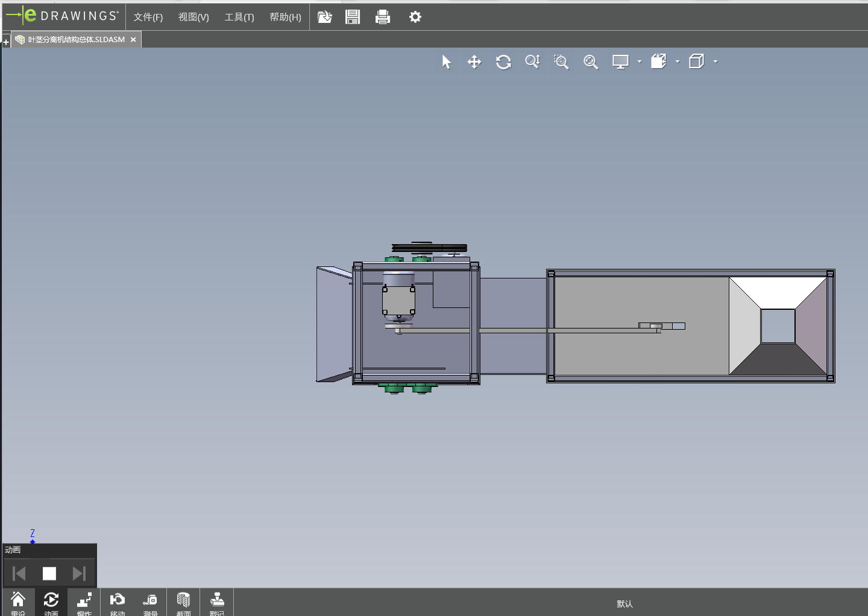Open the 文件(F) menu
Viewport: 868px width, 616px height.
[x=148, y=17]
